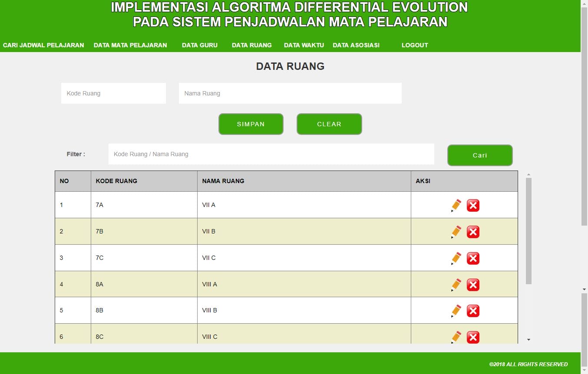Navigate to Data Mata Pelajaran
588x374 pixels.
pyautogui.click(x=130, y=45)
